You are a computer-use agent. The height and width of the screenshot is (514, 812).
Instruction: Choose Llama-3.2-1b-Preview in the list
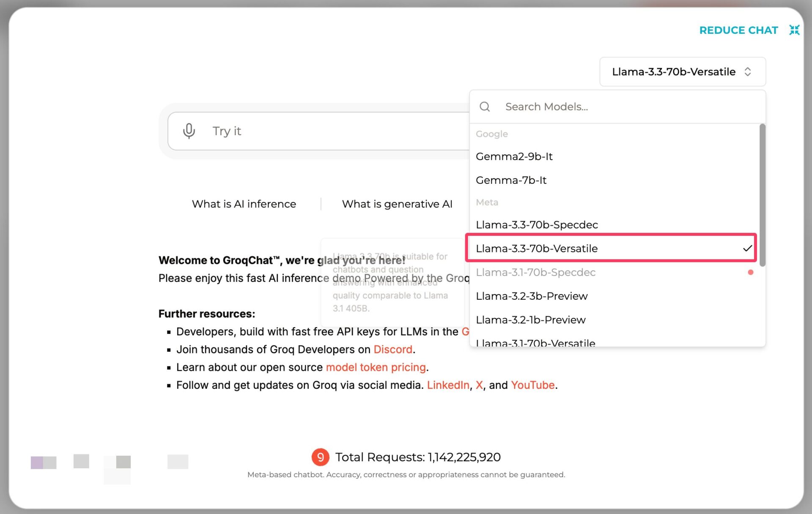pyautogui.click(x=530, y=320)
